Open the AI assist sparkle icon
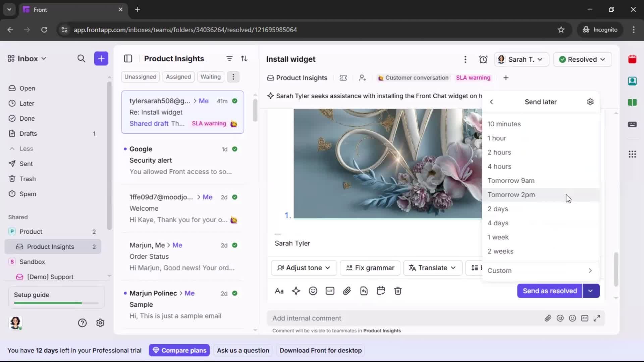 296,291
